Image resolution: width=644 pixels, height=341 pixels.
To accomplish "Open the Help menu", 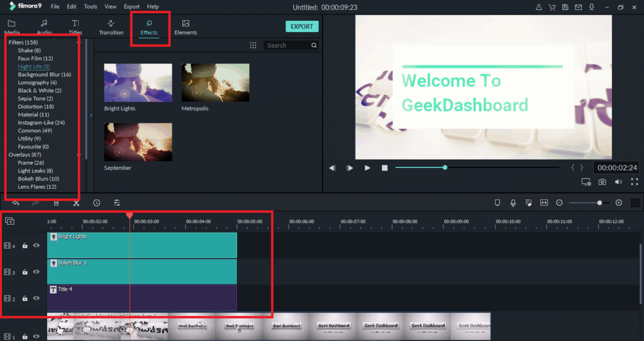I will pos(153,6).
